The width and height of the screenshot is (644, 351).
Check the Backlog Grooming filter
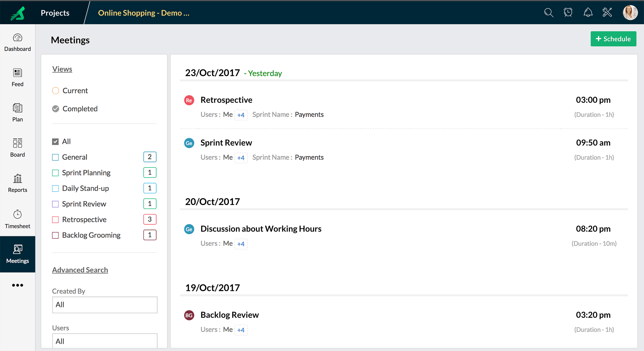[x=55, y=235]
